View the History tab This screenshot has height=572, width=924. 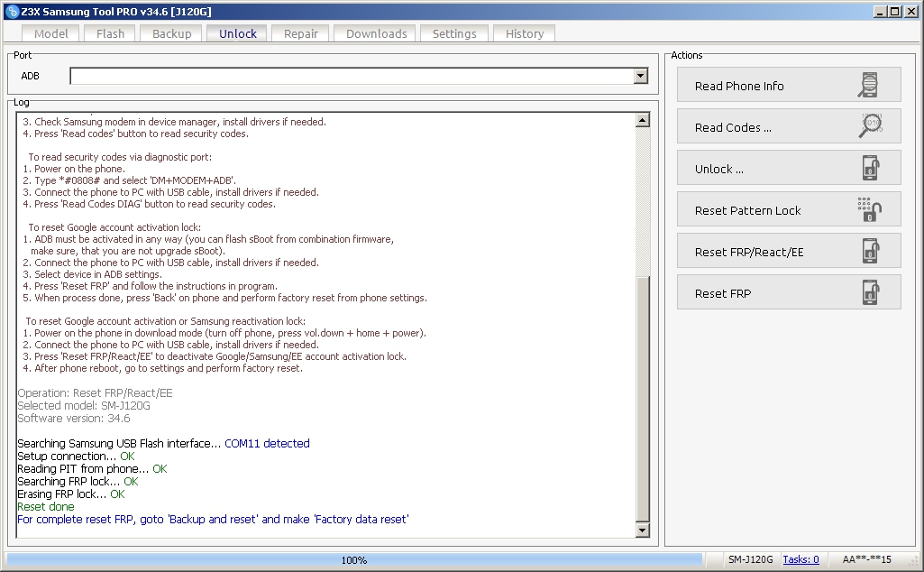click(x=525, y=33)
